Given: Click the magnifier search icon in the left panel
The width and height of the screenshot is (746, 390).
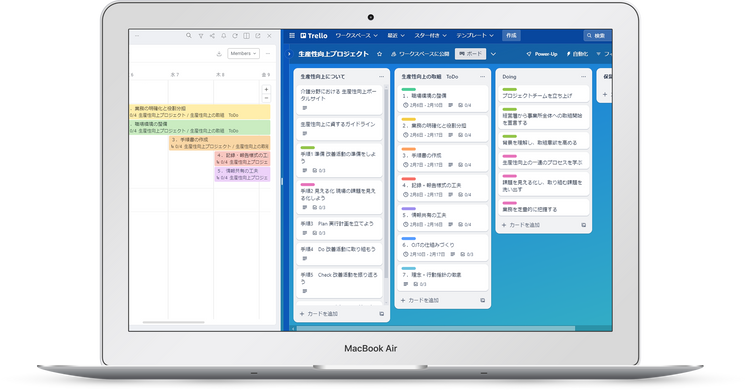Looking at the screenshot, I should coord(189,36).
